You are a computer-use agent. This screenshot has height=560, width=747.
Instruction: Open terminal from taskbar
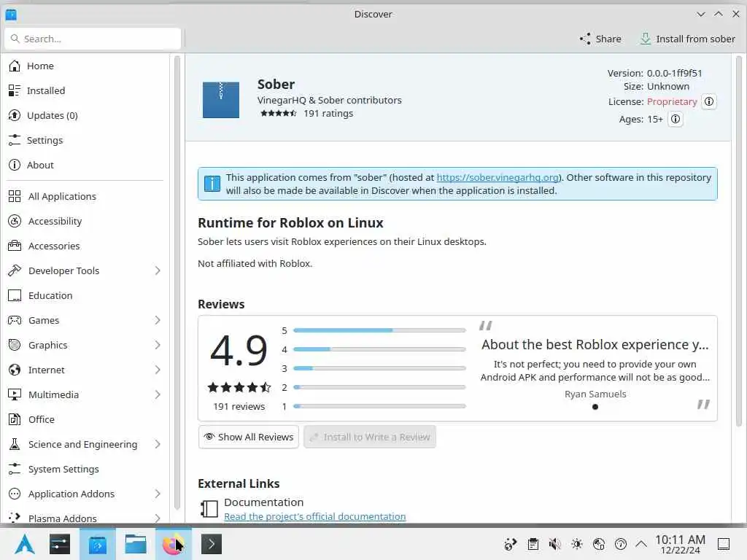pos(212,544)
